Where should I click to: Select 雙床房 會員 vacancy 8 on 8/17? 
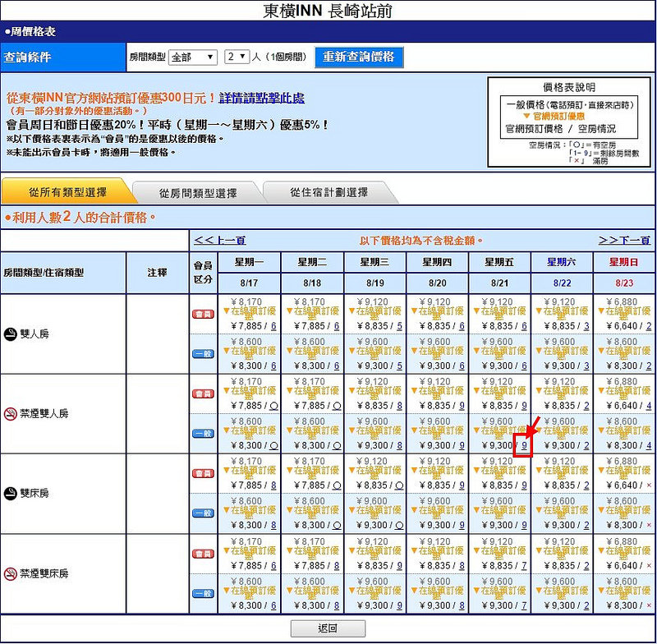273,485
